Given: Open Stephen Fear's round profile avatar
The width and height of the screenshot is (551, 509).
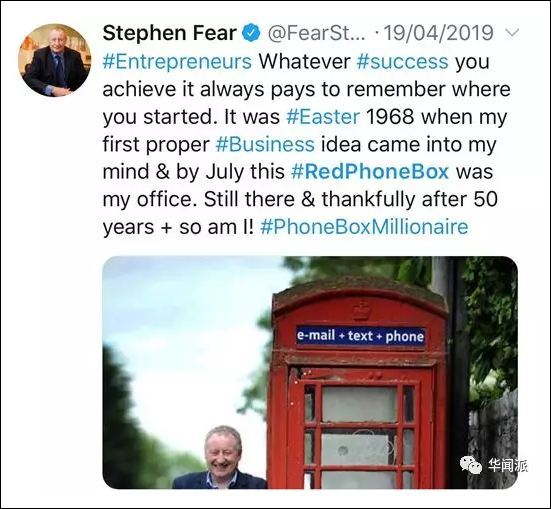Looking at the screenshot, I should [x=55, y=60].
